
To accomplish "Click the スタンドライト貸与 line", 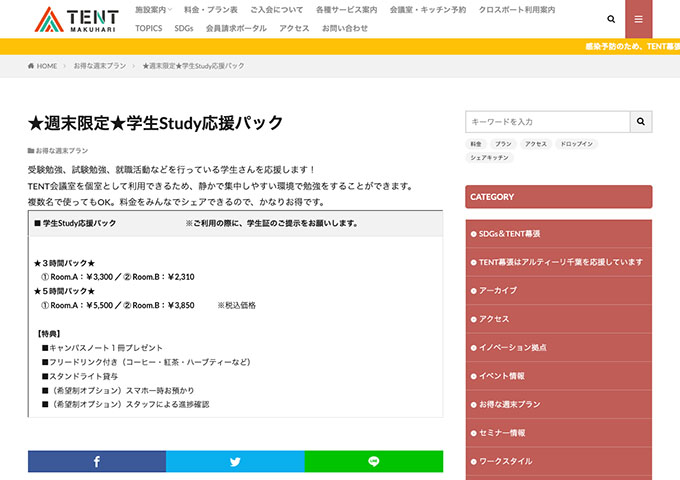I will (x=80, y=376).
